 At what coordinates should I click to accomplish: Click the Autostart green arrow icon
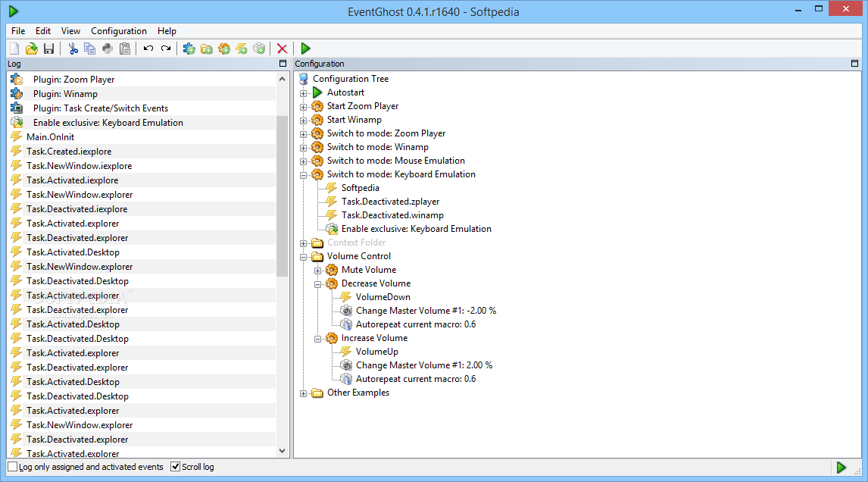(x=317, y=92)
